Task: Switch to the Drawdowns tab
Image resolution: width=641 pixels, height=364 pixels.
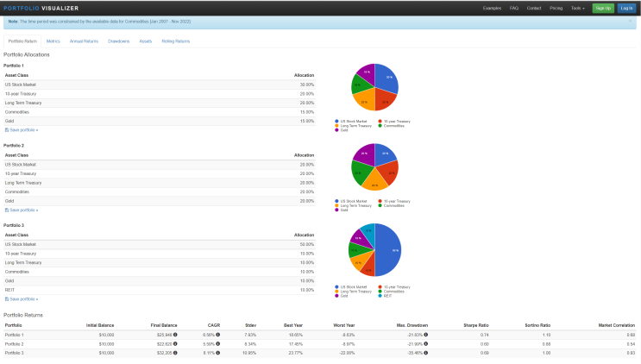Action: click(118, 41)
